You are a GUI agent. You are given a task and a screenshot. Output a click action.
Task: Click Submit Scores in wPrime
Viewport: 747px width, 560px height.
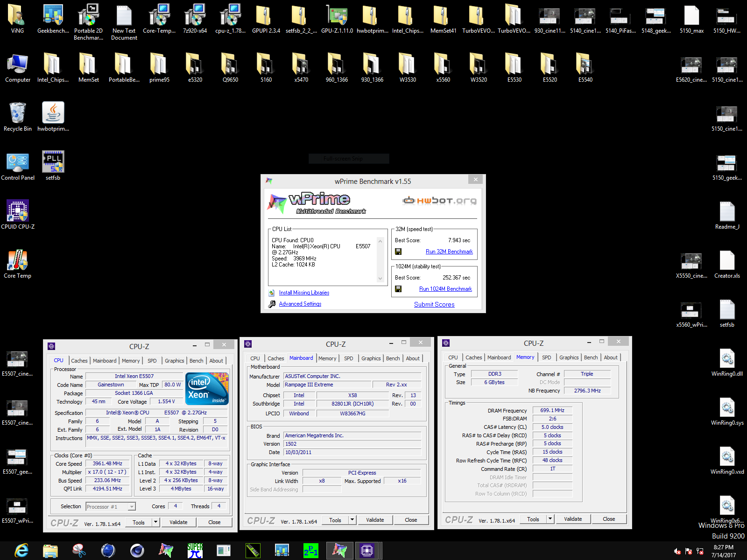434,304
